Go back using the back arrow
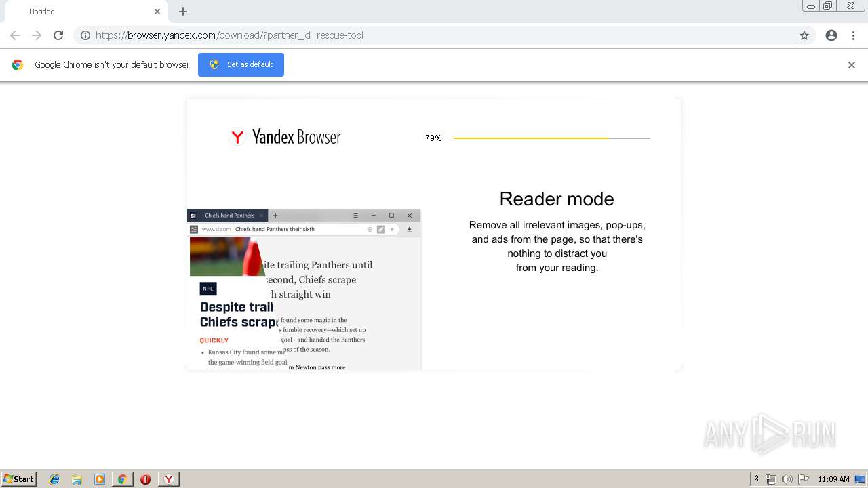 tap(15, 35)
